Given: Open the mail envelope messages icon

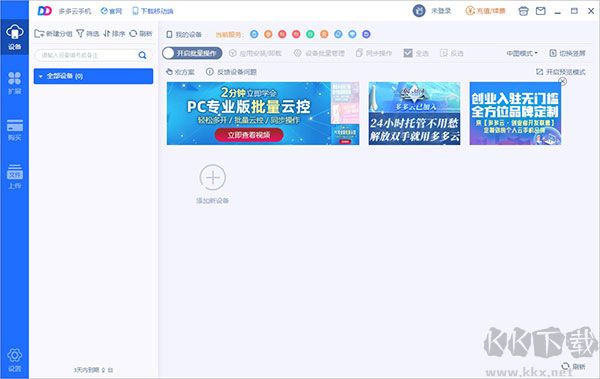Looking at the screenshot, I should tap(540, 11).
